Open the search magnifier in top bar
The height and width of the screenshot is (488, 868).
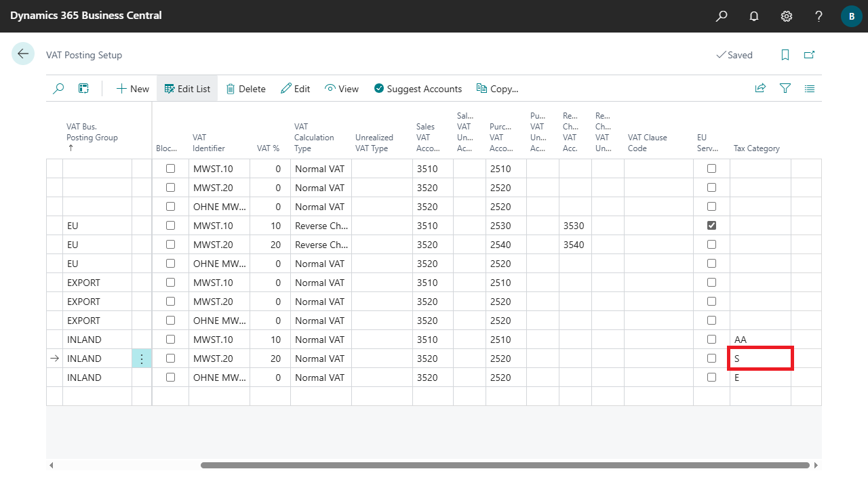[x=722, y=16]
